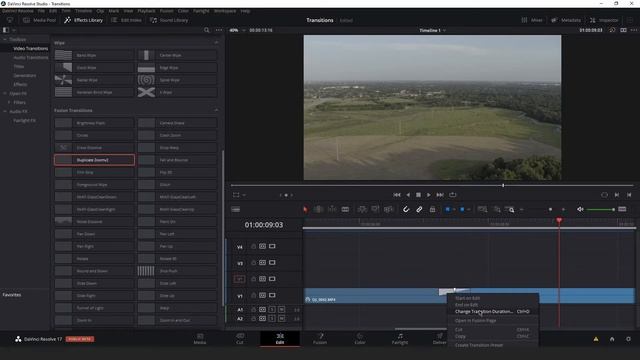This screenshot has width=640, height=360.
Task: Open the Sound Library panel
Action: pos(169,20)
